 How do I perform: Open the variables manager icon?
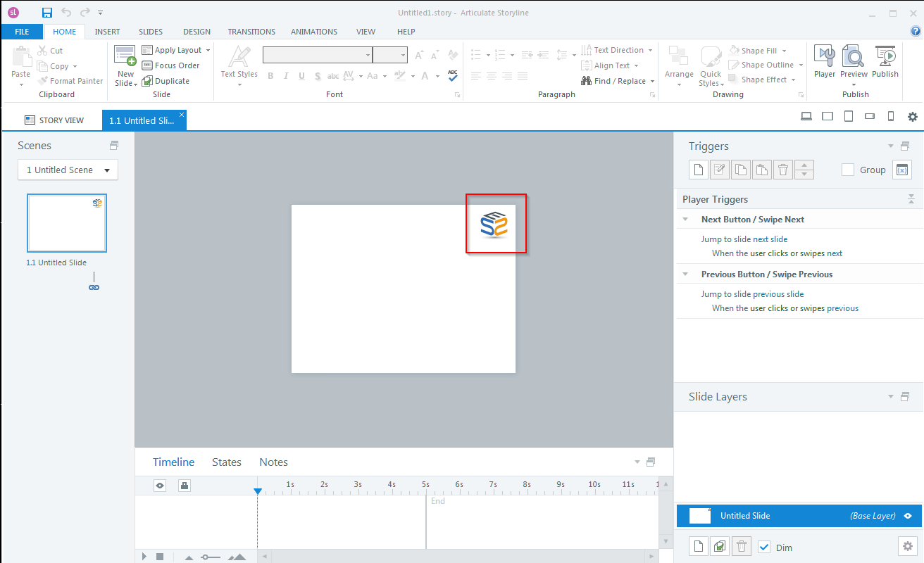click(902, 170)
